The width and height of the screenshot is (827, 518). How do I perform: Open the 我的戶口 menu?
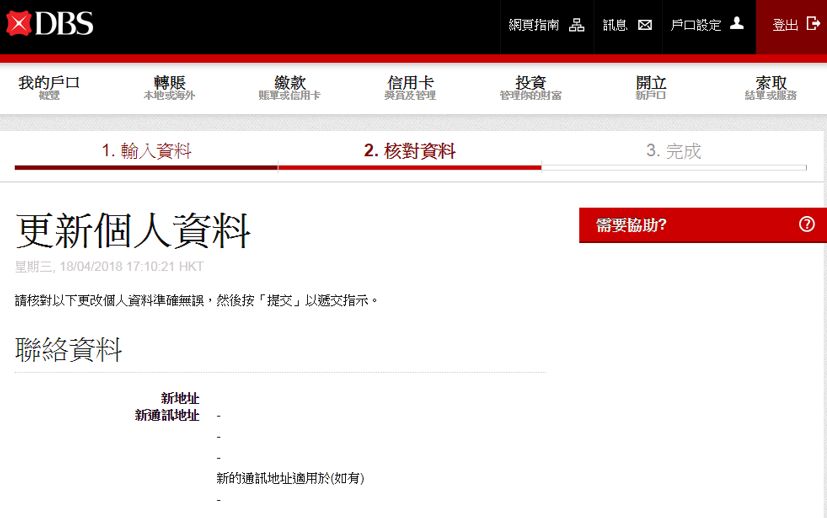click(x=49, y=87)
